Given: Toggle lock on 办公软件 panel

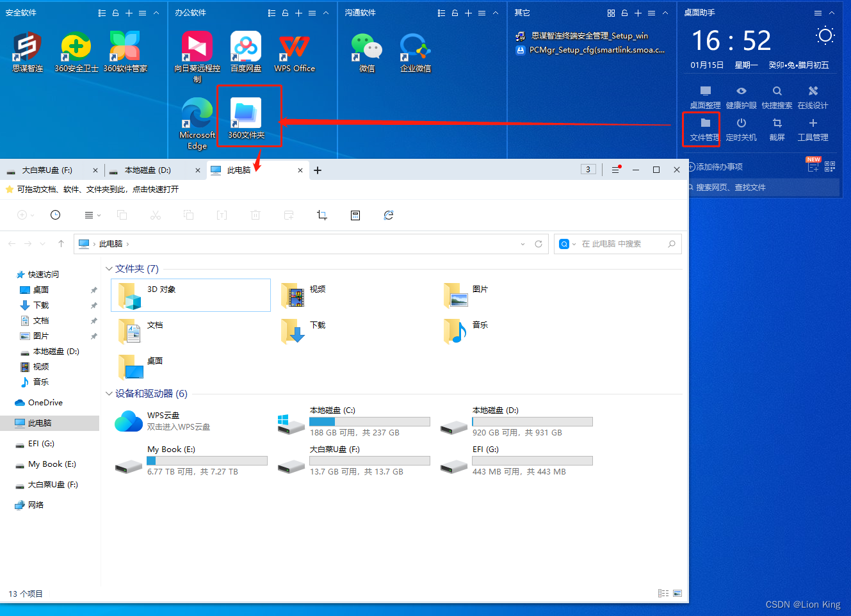Looking at the screenshot, I should pyautogui.click(x=285, y=13).
